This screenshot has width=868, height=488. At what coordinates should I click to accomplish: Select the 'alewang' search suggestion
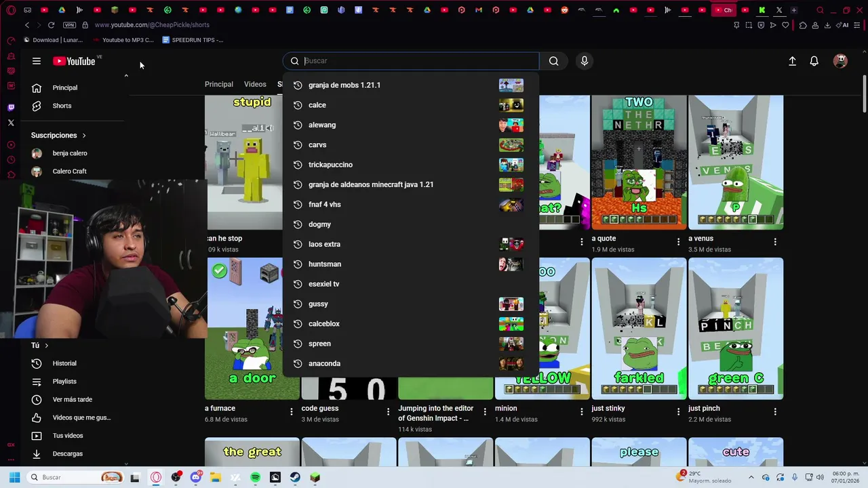tap(411, 125)
